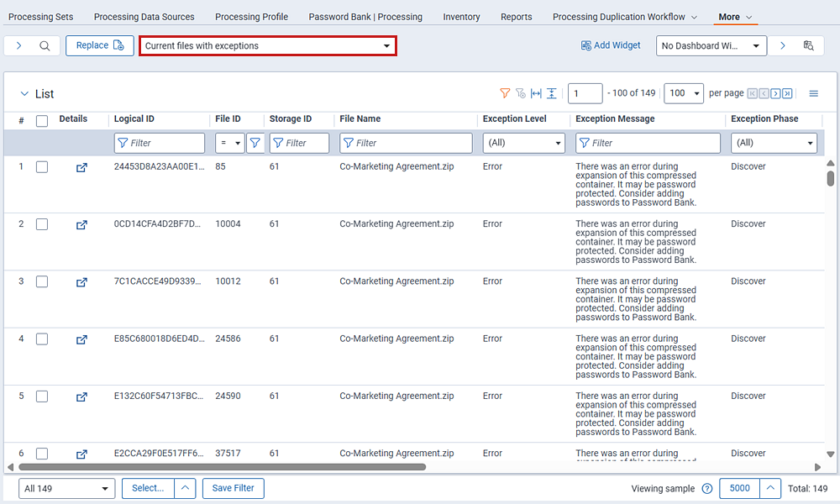Click the search magnifier icon

(45, 45)
